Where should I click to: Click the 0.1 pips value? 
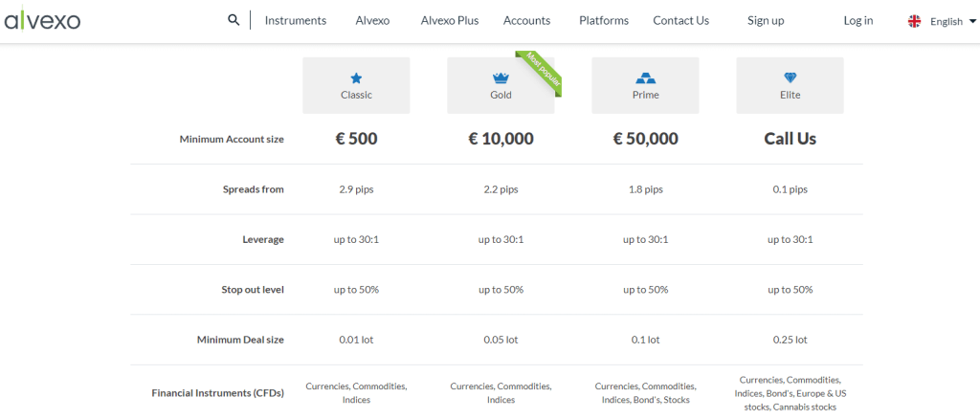click(x=790, y=189)
